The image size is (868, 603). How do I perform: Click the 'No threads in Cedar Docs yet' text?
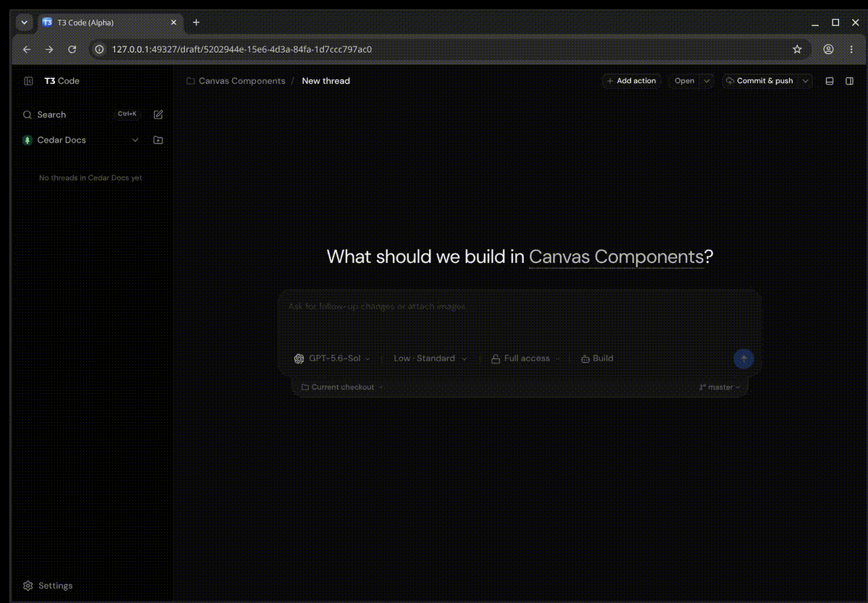pyautogui.click(x=90, y=178)
